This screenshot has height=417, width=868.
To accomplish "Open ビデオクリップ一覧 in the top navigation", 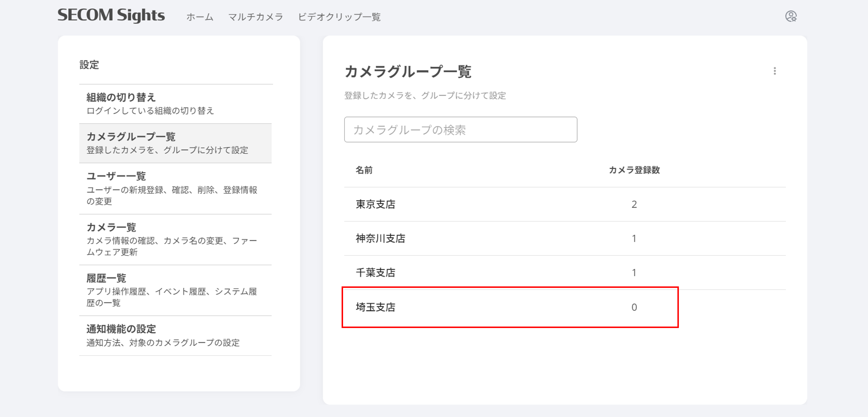I will click(339, 17).
